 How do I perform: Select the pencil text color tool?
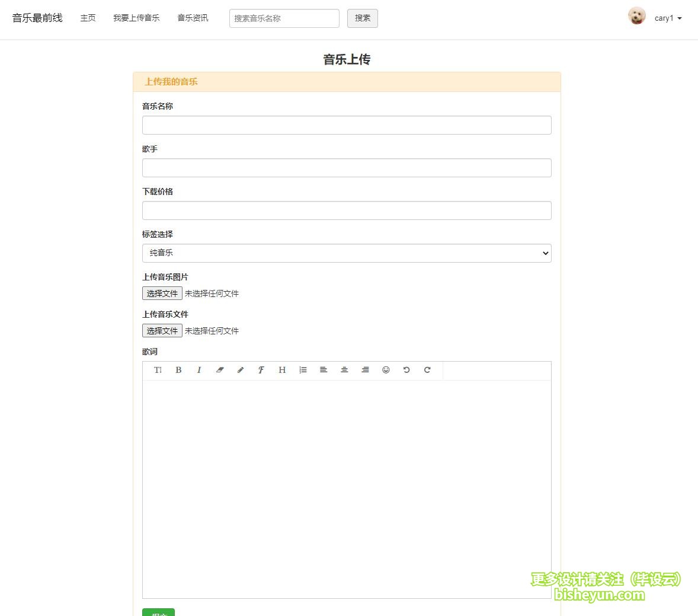point(241,370)
